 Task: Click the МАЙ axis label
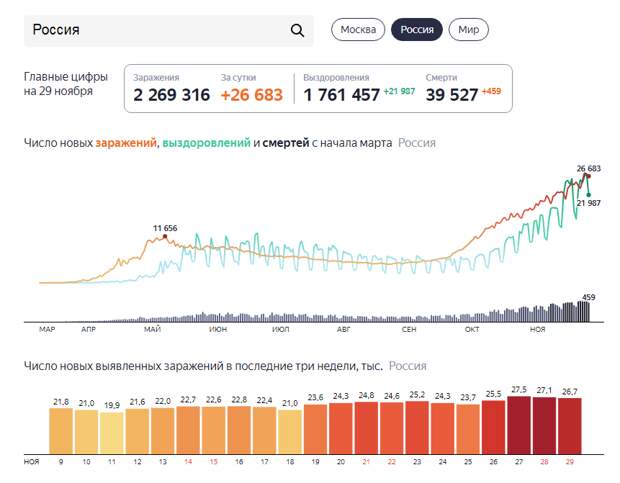[152, 329]
